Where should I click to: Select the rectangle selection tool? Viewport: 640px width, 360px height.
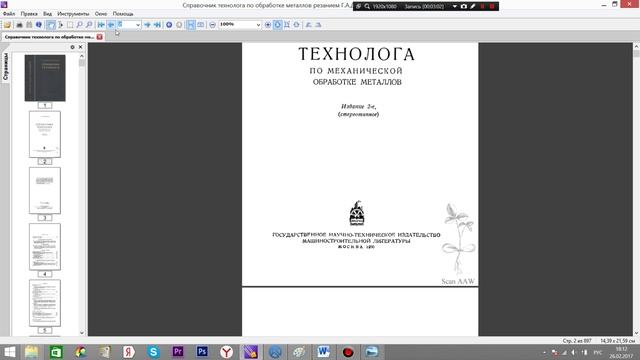tap(70, 25)
